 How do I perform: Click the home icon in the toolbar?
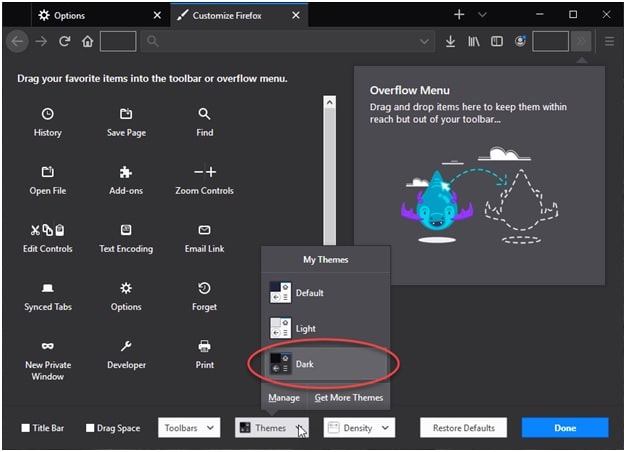[x=88, y=41]
